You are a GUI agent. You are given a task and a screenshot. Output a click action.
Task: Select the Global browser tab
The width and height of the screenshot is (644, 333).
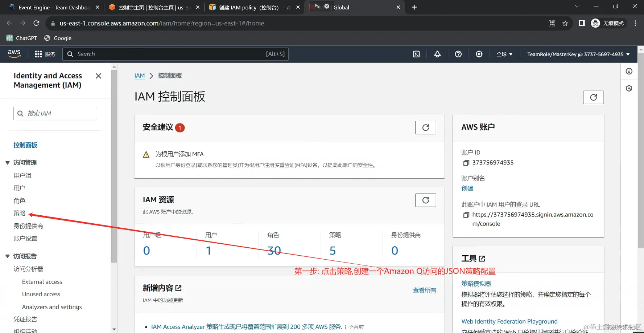click(x=355, y=7)
